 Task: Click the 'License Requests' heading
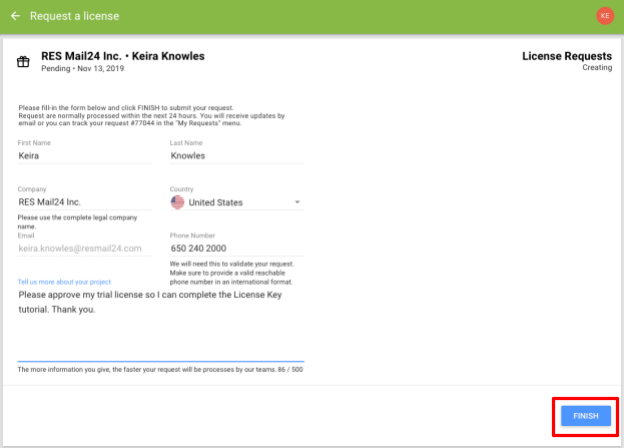point(567,56)
